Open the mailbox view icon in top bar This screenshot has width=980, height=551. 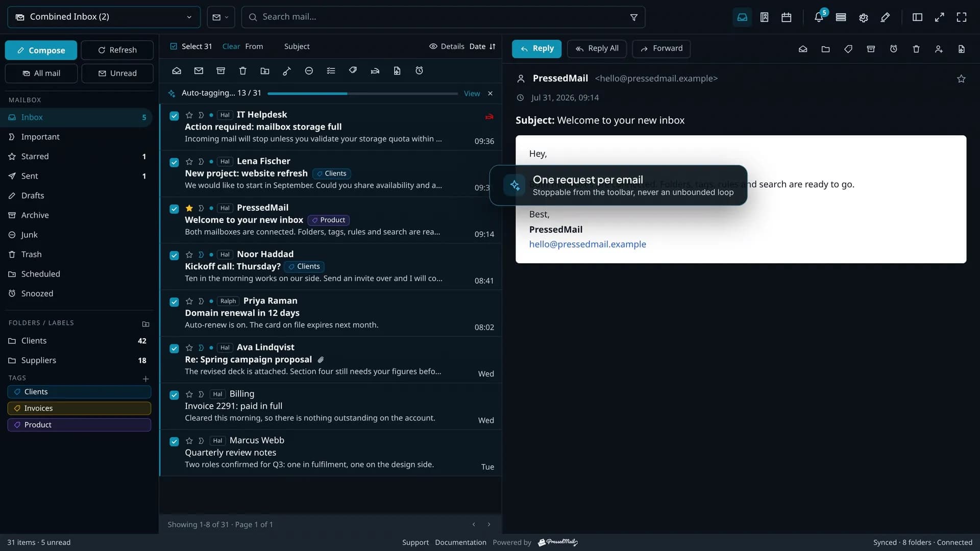(x=742, y=17)
